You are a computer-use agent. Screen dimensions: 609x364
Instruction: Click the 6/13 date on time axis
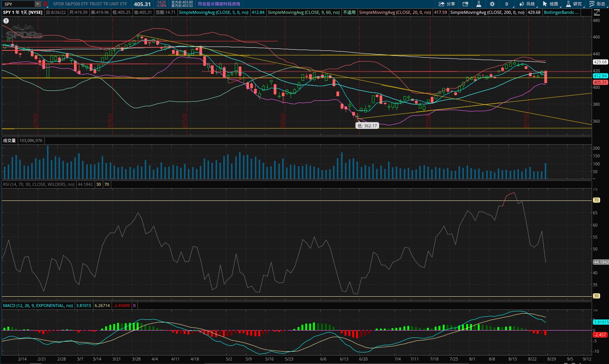[x=344, y=359]
